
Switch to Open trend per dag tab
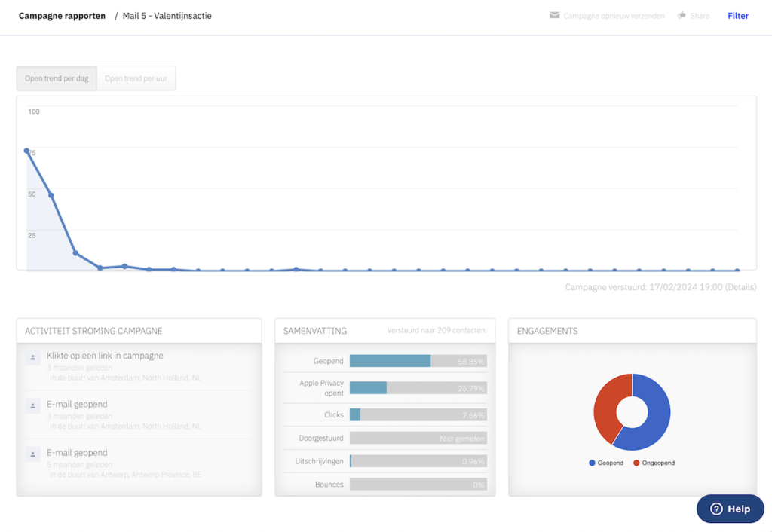[57, 78]
